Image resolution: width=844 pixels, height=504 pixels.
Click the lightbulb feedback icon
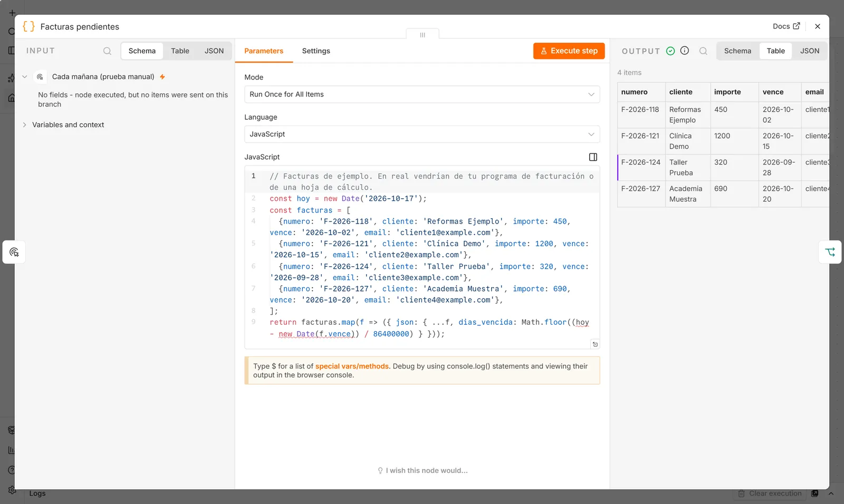tap(380, 471)
